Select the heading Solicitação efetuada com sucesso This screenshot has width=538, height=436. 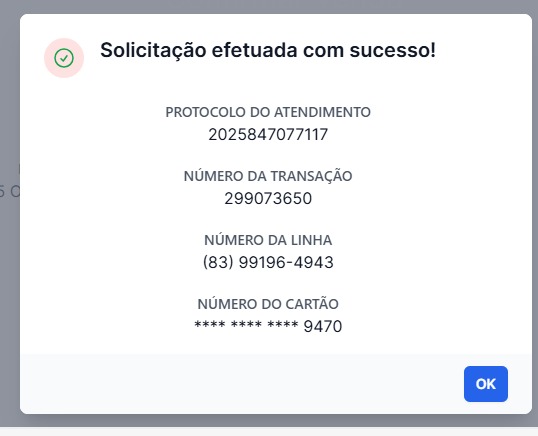coord(268,50)
